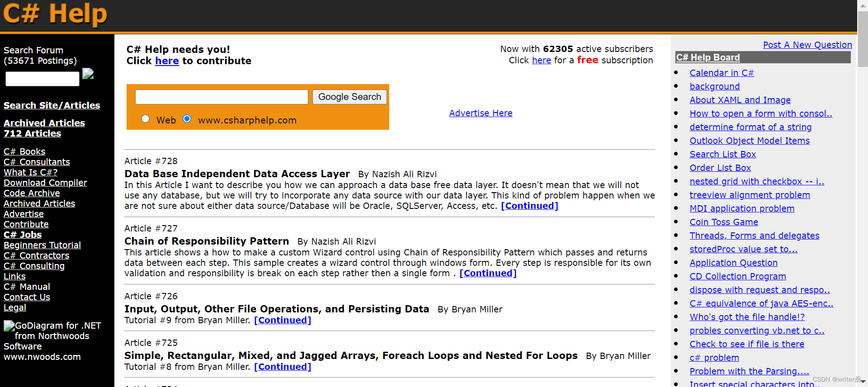868x387 pixels.
Task: Open the Search Site/Articles link
Action: (52, 105)
